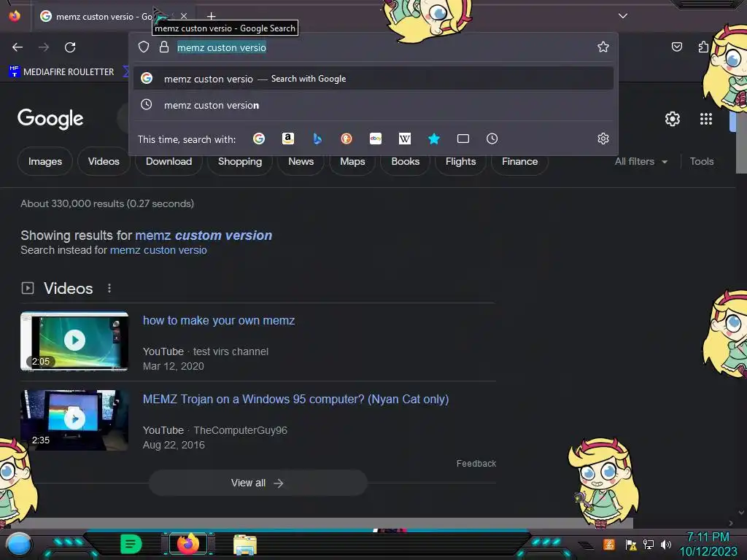Open Google quick settings gear

tap(672, 119)
